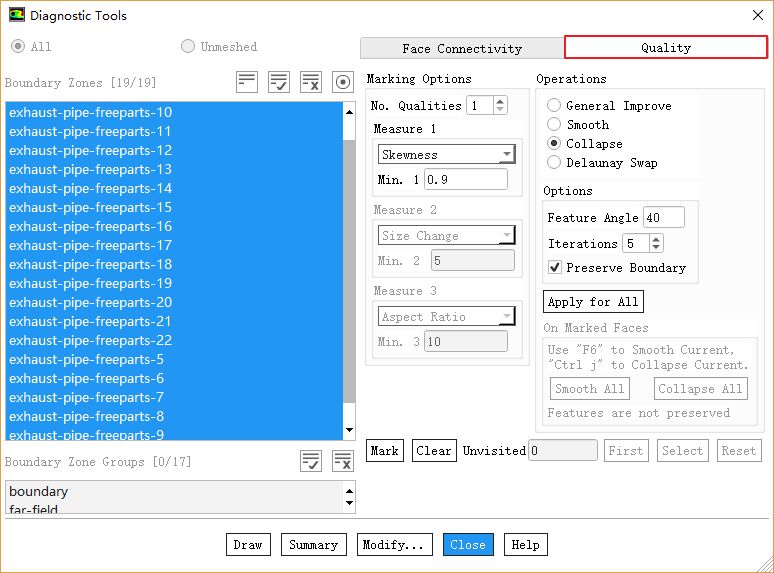This screenshot has width=774, height=573.
Task: Click the Min. 1 skewness value field
Action: 465,179
